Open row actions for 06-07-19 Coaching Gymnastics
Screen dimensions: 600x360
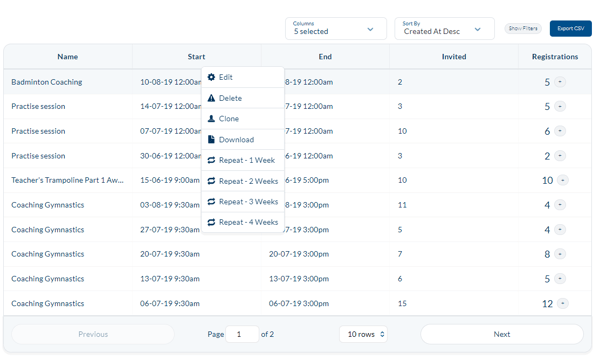562,303
